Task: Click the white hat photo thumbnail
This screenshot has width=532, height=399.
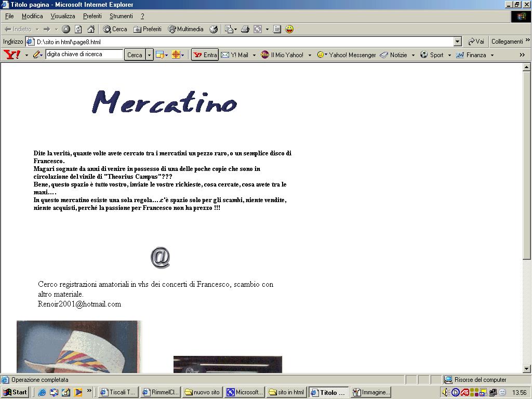Action: (79, 347)
